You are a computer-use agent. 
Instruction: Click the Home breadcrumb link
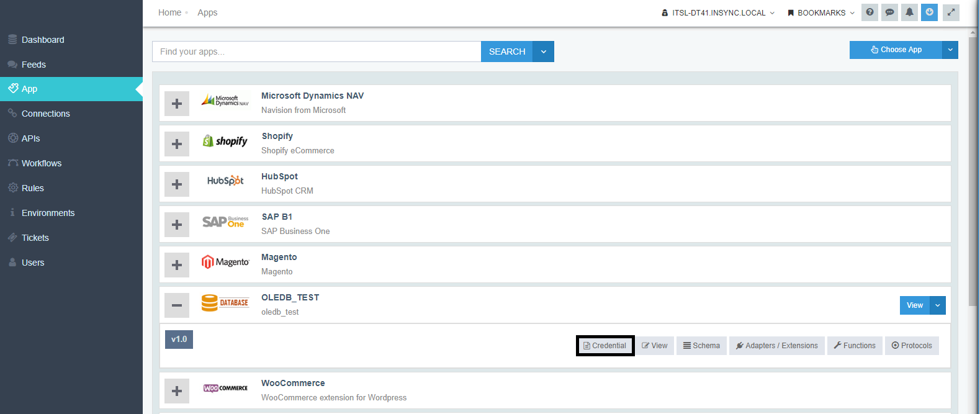[169, 12]
